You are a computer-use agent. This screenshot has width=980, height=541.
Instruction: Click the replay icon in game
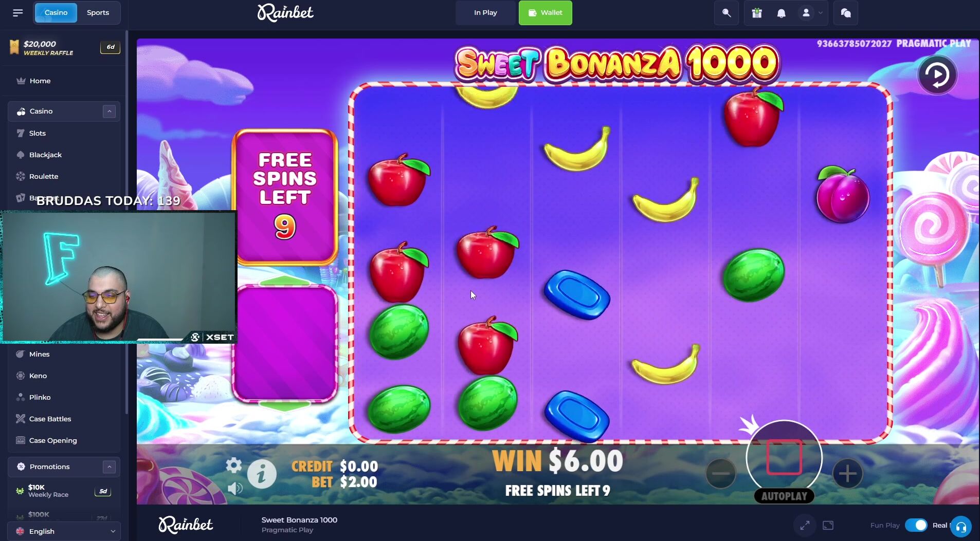(x=937, y=75)
